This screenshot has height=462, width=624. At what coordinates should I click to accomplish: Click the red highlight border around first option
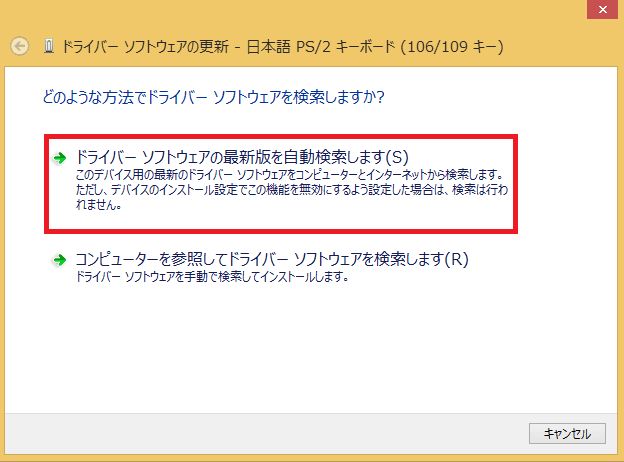click(x=281, y=136)
